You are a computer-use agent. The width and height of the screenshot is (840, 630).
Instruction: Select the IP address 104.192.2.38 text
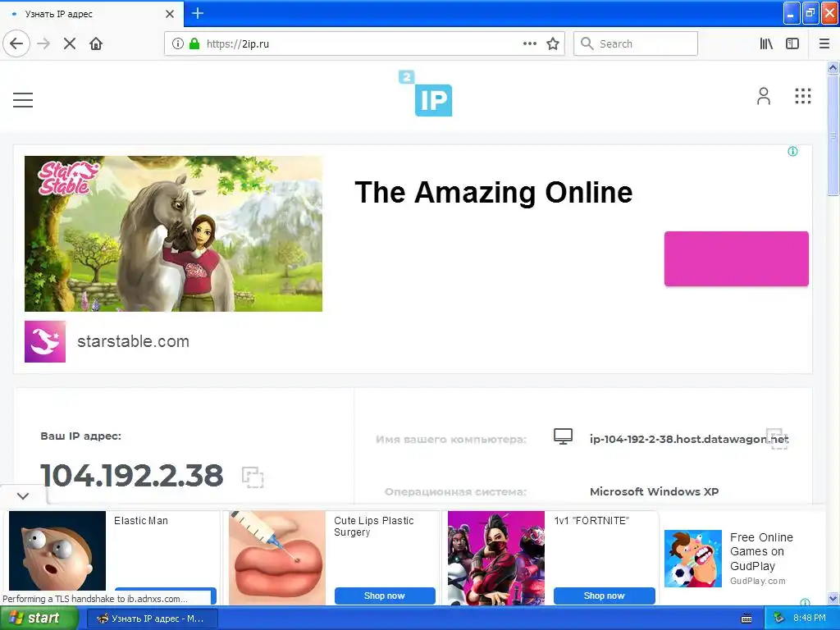[x=132, y=476]
